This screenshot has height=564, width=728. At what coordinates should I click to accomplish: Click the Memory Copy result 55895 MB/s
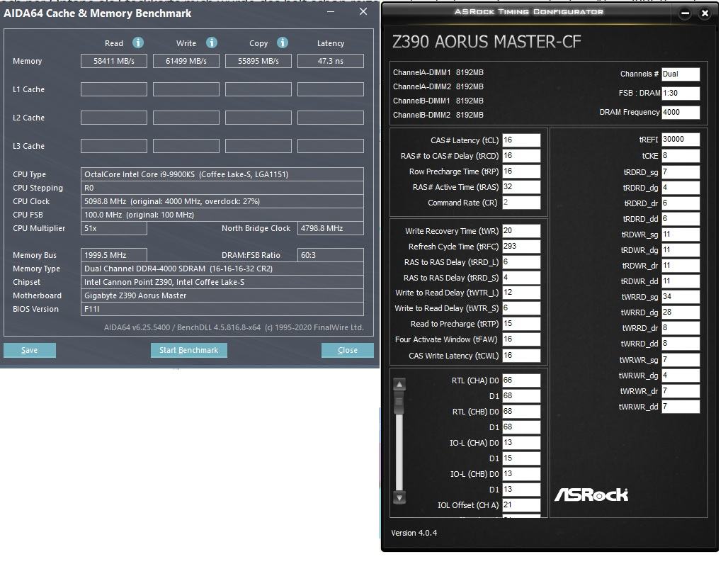coord(258,61)
